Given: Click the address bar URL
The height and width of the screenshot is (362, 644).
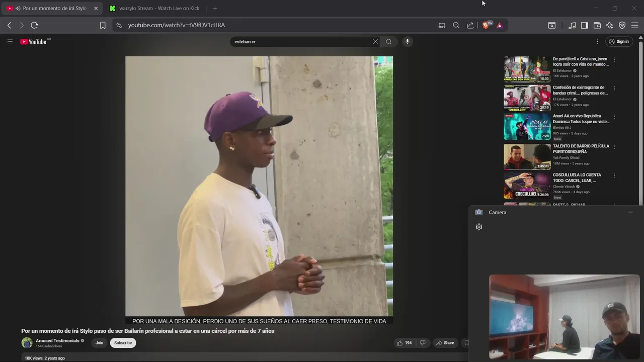Looking at the screenshot, I should [x=177, y=25].
